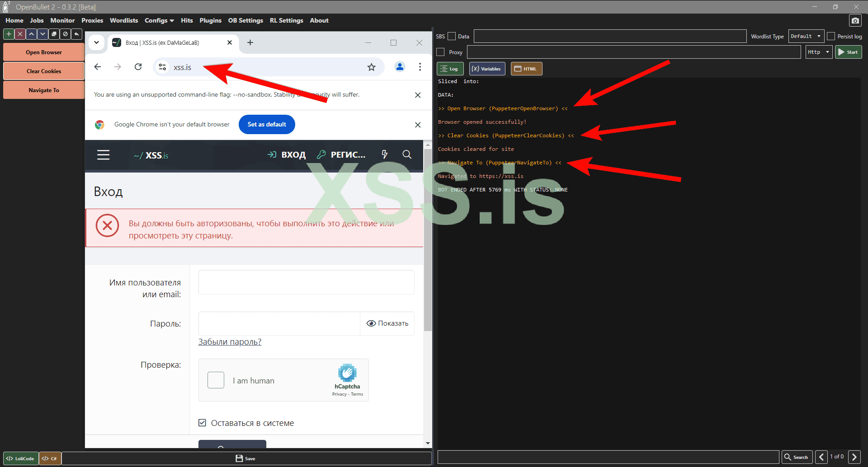Open OB Settings
The width and height of the screenshot is (868, 467).
coord(245,20)
